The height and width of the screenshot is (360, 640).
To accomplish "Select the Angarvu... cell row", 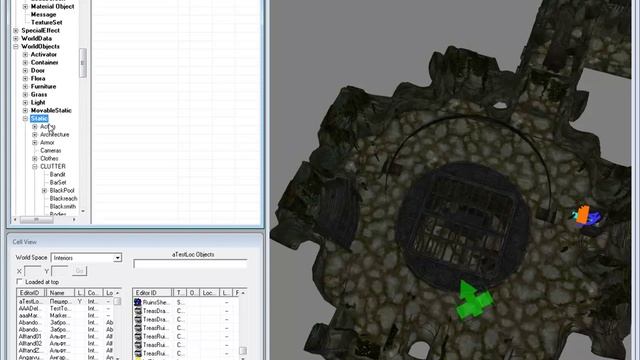I will tap(65, 357).
